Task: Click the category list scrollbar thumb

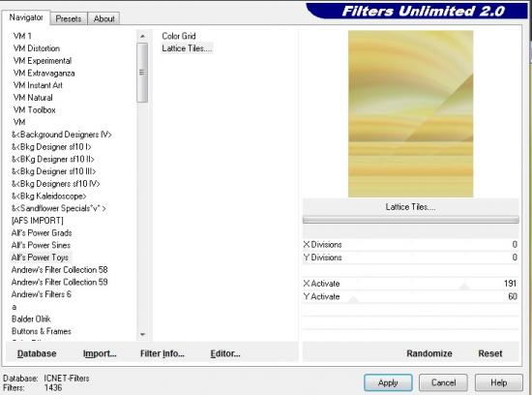Action: (x=142, y=73)
